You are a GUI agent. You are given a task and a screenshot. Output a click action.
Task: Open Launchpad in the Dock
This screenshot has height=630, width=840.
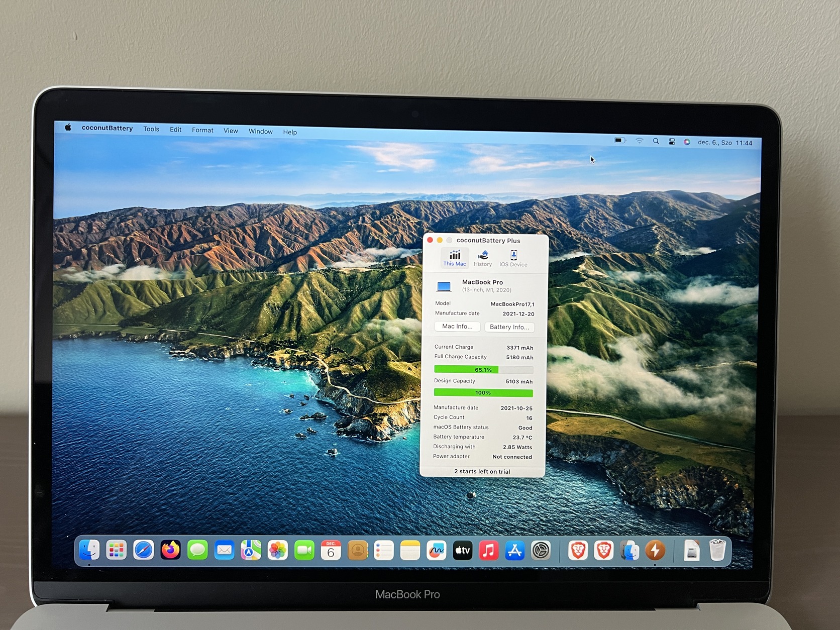pos(117,550)
